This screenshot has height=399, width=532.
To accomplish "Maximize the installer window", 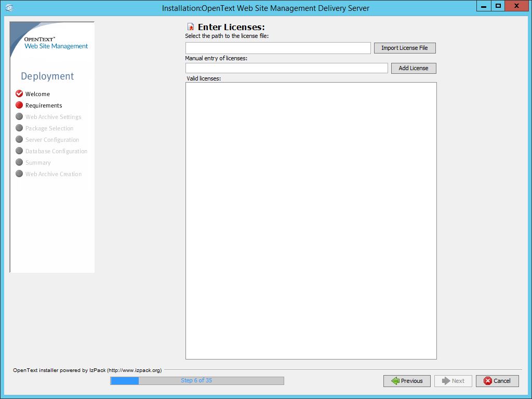I will 498,6.
